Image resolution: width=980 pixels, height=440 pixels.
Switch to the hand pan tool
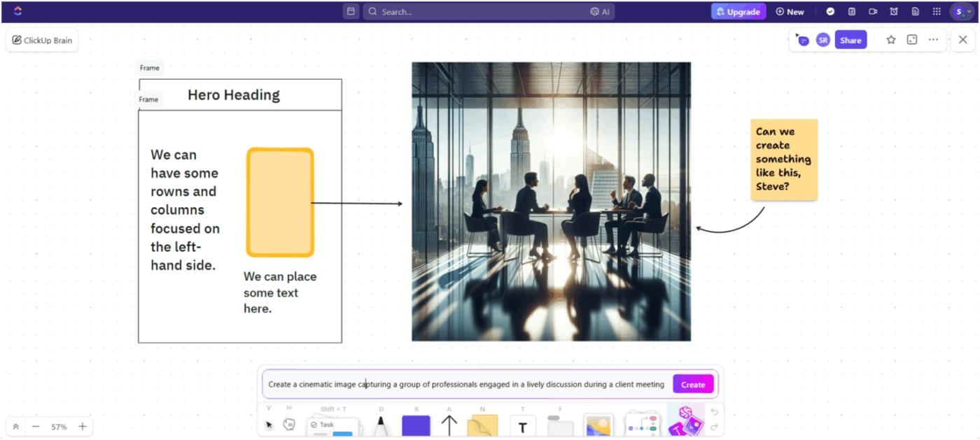[289, 424]
